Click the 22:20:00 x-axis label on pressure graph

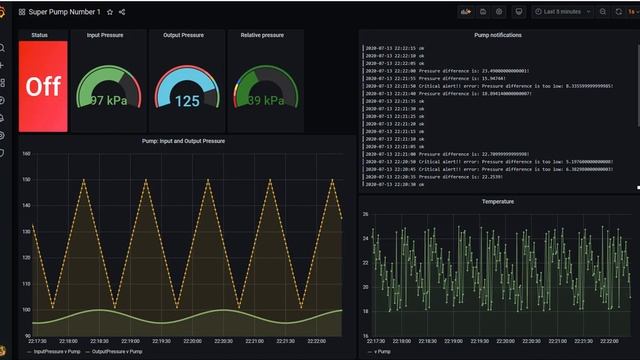pyautogui.click(x=192, y=341)
